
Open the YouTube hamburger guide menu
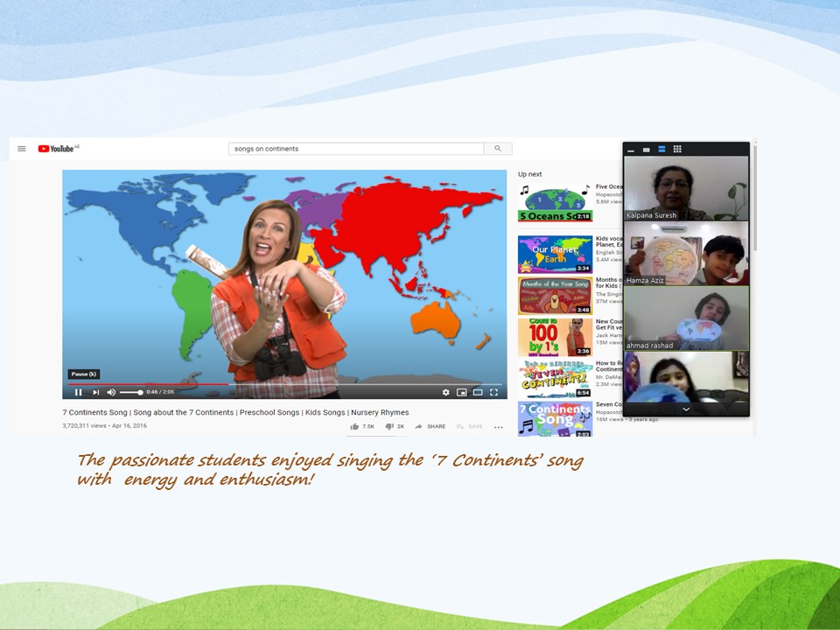(x=22, y=149)
